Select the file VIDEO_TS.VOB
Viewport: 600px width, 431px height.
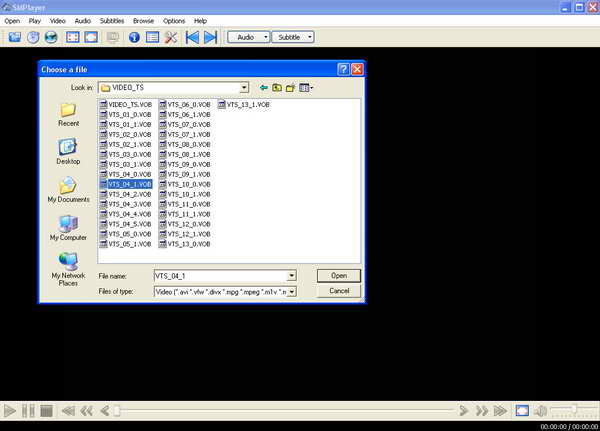point(126,104)
